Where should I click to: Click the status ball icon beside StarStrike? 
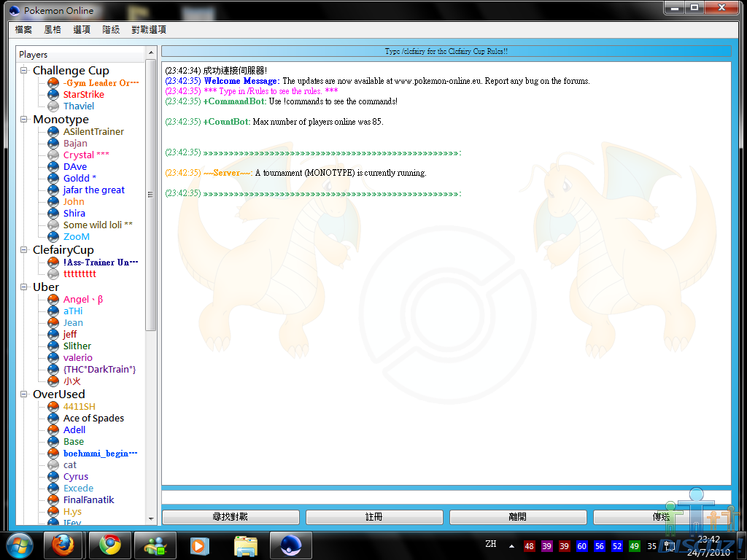pyautogui.click(x=53, y=94)
